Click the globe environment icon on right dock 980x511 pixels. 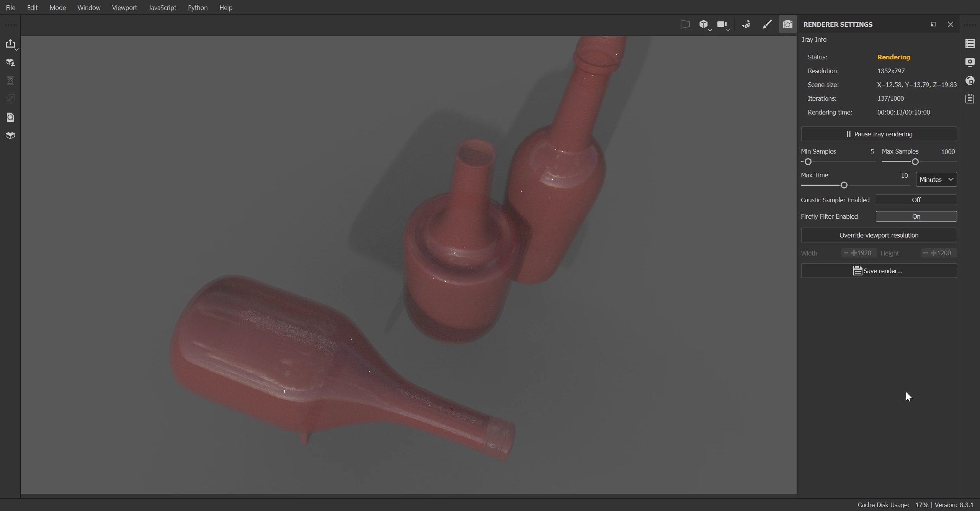coord(970,80)
